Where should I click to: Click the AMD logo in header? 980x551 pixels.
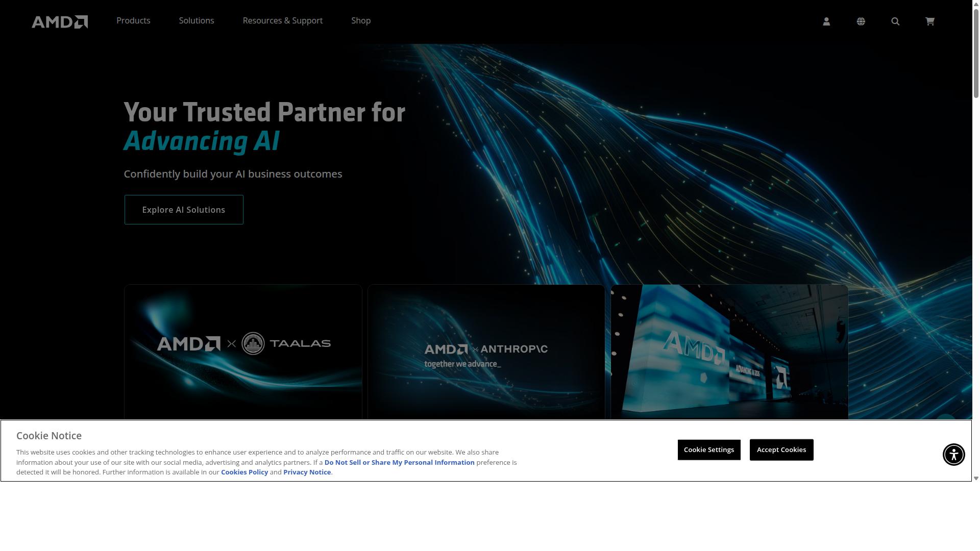tap(60, 21)
